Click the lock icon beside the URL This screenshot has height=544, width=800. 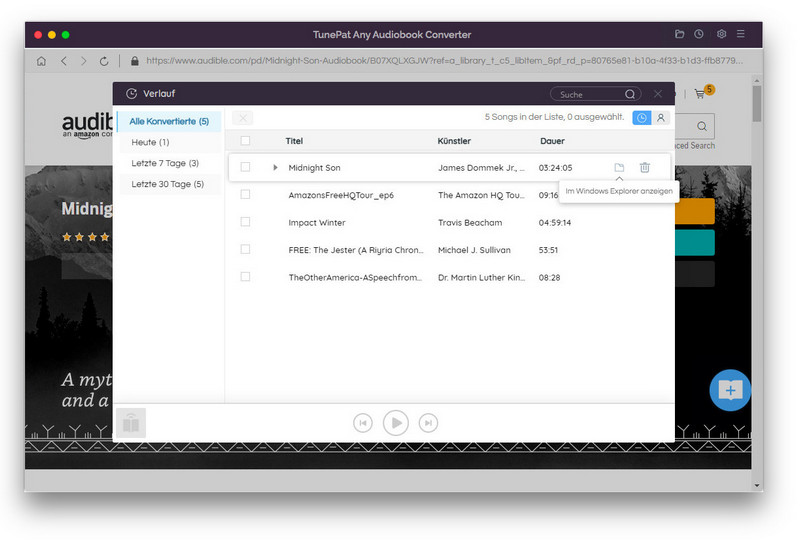pos(135,61)
